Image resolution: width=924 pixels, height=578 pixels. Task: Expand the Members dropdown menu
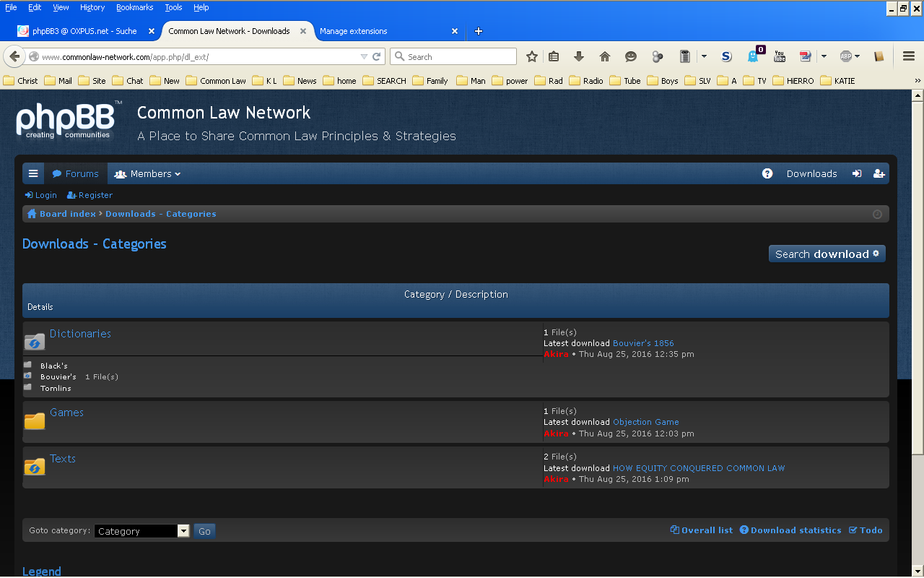pos(147,173)
